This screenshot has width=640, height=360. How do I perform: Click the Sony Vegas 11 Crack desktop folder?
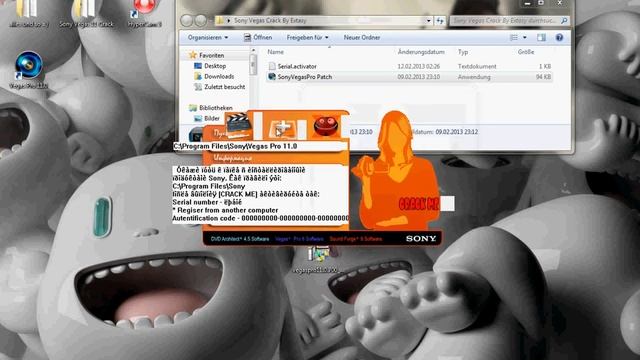(x=86, y=14)
